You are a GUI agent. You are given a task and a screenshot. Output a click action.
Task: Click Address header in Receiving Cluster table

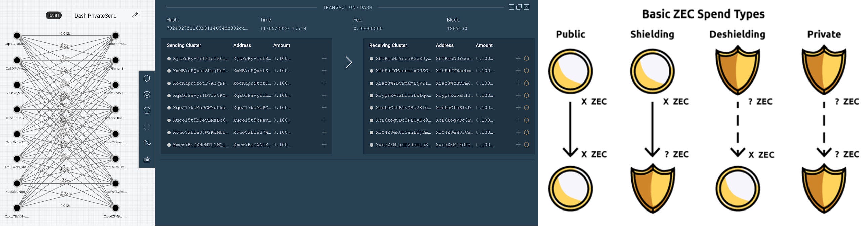(x=445, y=45)
